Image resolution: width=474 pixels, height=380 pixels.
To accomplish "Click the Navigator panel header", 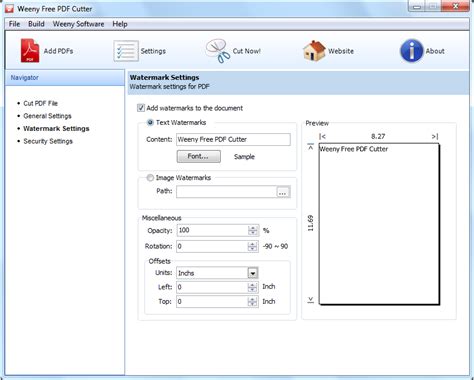I will pyautogui.click(x=65, y=78).
